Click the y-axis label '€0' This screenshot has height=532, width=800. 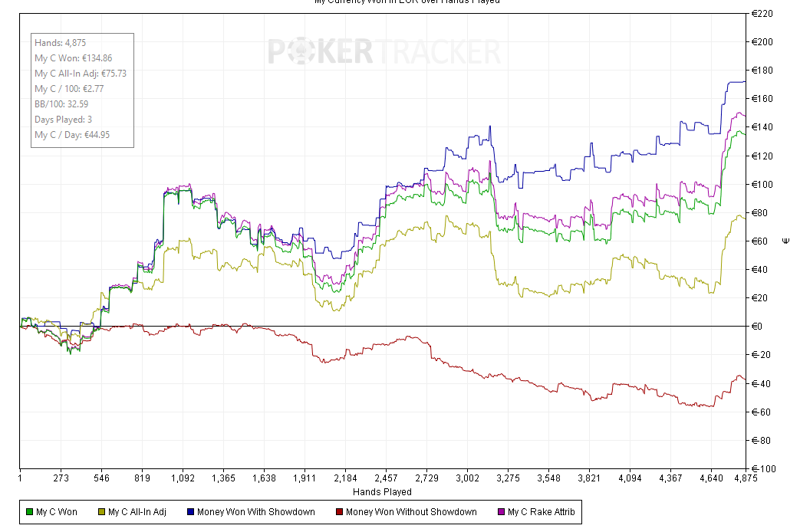coord(757,327)
